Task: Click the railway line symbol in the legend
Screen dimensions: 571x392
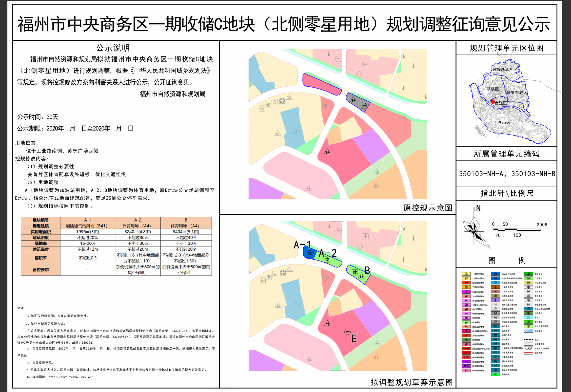Action: pos(529,340)
